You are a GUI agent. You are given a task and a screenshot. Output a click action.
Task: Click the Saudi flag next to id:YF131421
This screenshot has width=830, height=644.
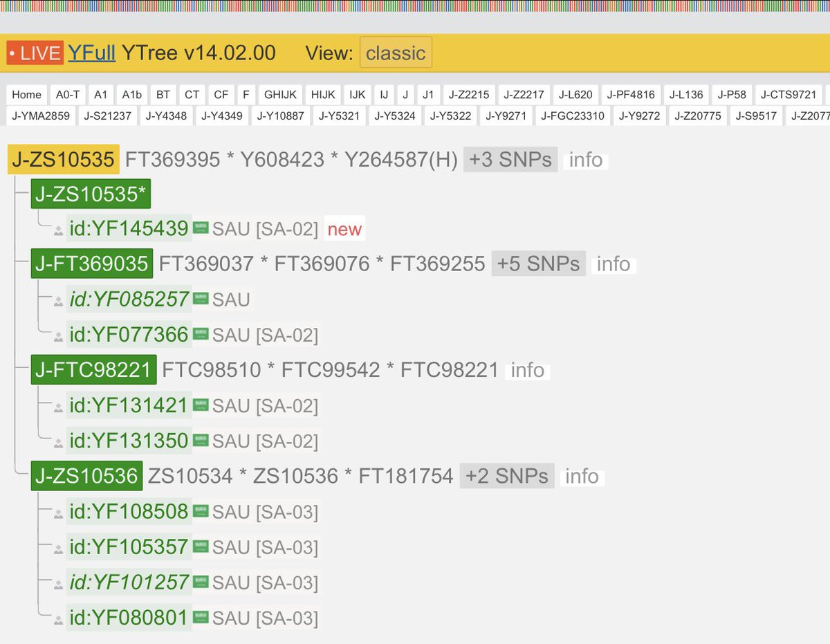tap(201, 404)
